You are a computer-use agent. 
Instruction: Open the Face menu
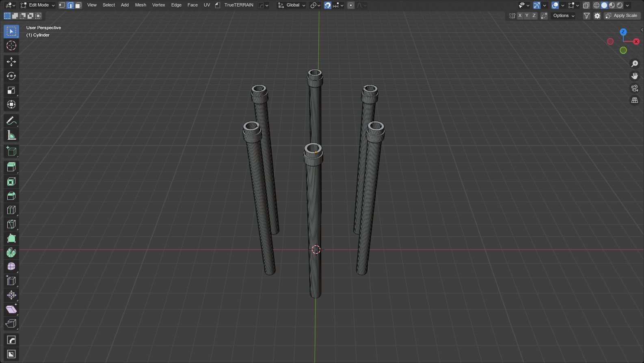click(192, 5)
